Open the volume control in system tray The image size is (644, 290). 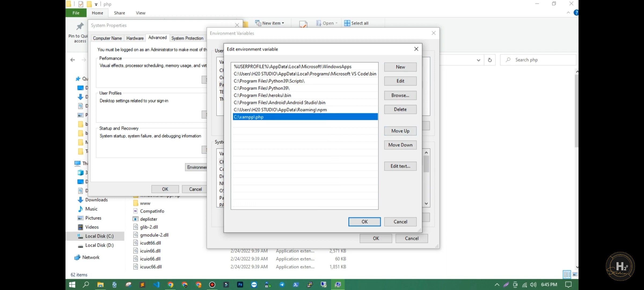[x=533, y=285]
